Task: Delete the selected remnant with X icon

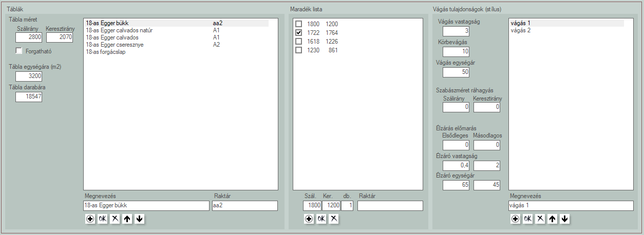Action: tap(334, 219)
